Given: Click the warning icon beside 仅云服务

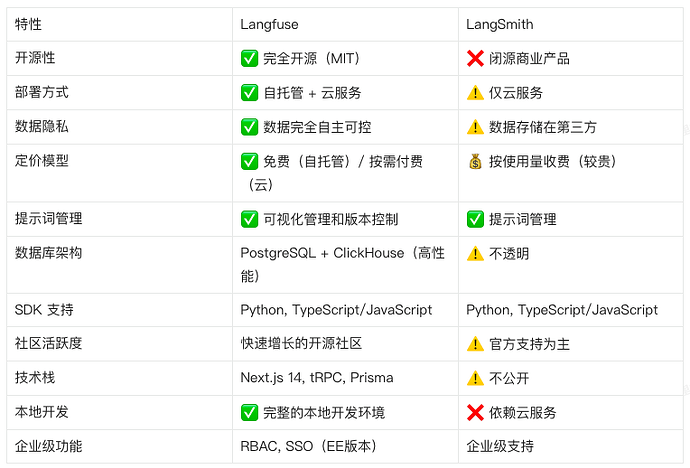Looking at the screenshot, I should point(475,92).
